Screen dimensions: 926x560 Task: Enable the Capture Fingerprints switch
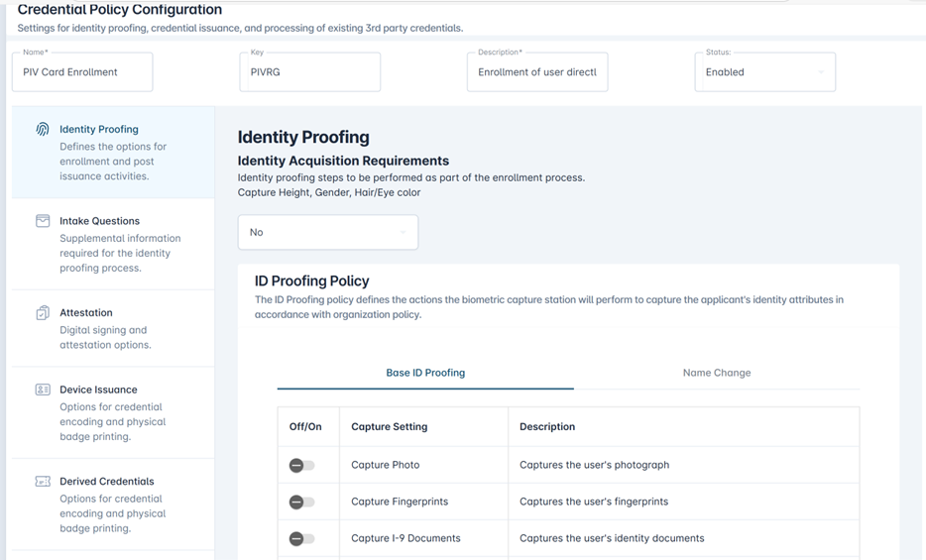coord(301,502)
